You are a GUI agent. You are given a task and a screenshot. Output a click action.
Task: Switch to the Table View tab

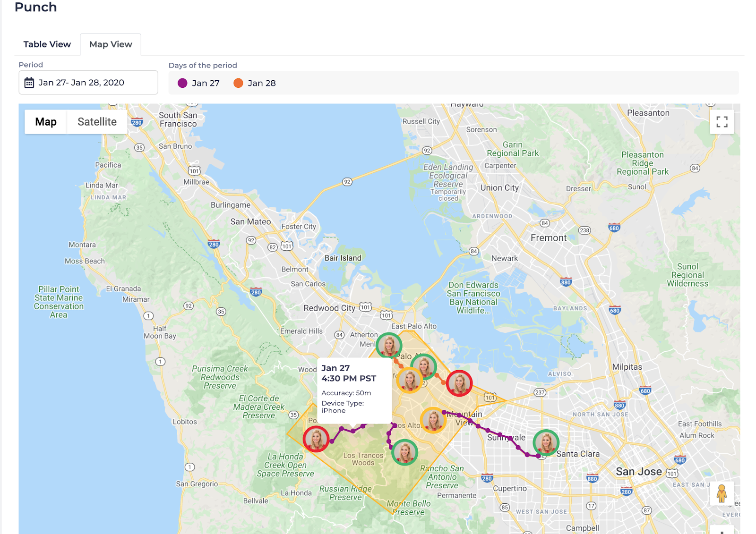pyautogui.click(x=47, y=44)
